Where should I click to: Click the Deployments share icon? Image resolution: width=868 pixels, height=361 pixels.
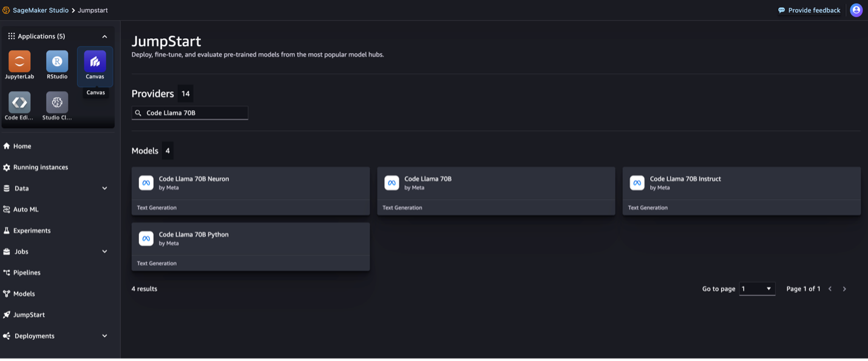[7, 336]
